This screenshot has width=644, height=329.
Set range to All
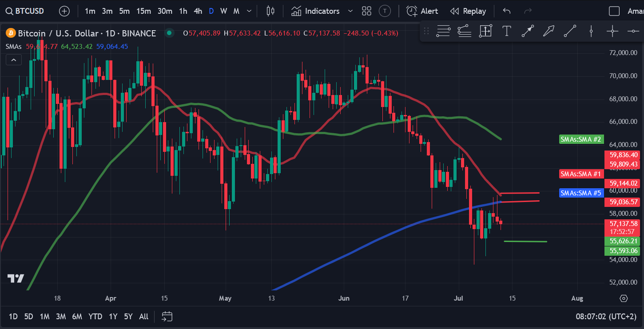pyautogui.click(x=143, y=317)
